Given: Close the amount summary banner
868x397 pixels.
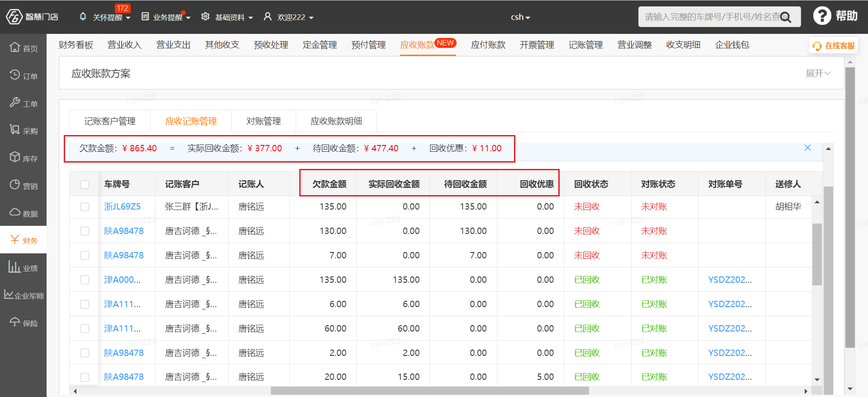Looking at the screenshot, I should click(807, 148).
